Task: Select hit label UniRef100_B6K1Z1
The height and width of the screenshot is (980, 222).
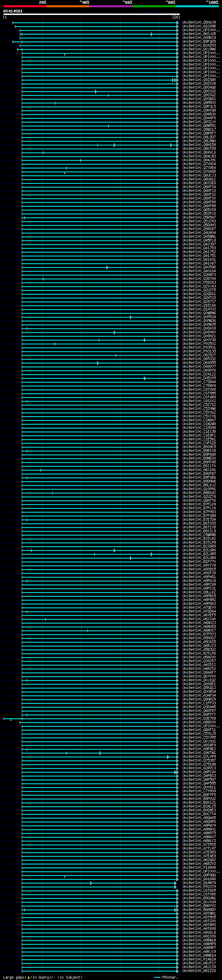Action: click(x=199, y=803)
